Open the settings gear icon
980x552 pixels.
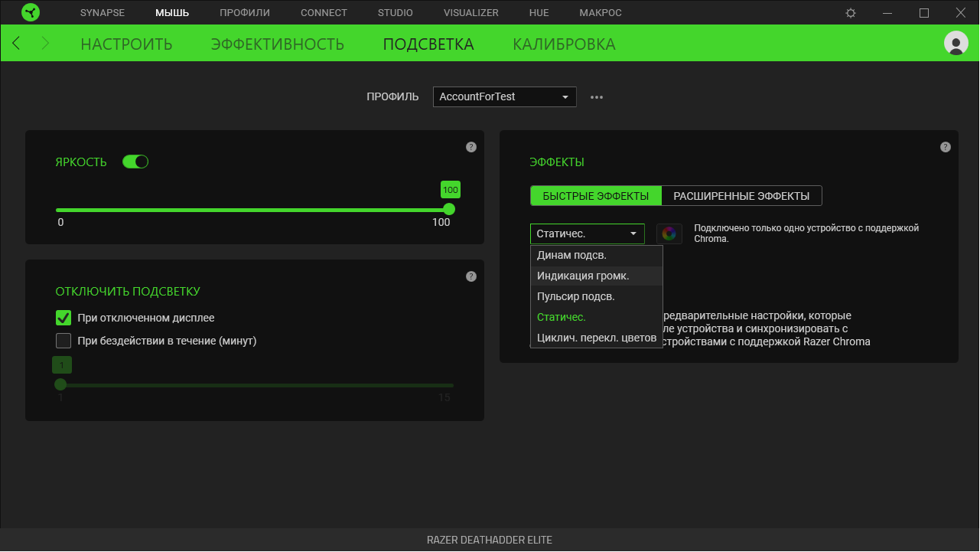point(851,13)
